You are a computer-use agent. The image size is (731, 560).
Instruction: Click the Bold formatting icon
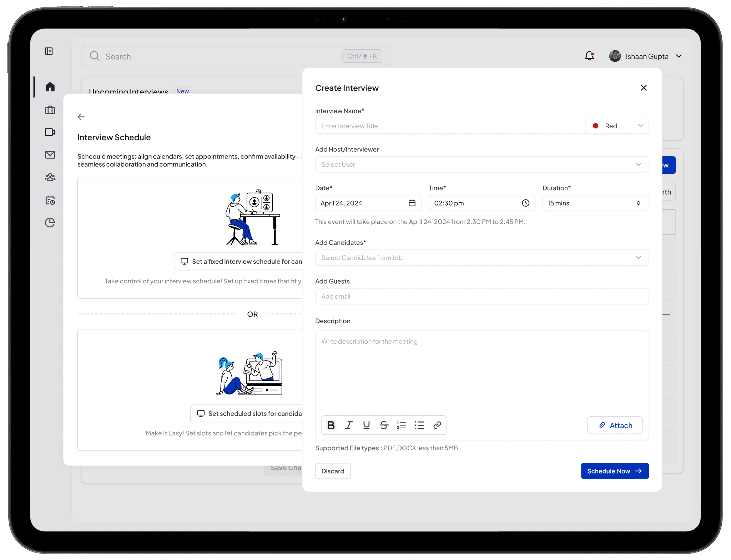(x=331, y=425)
